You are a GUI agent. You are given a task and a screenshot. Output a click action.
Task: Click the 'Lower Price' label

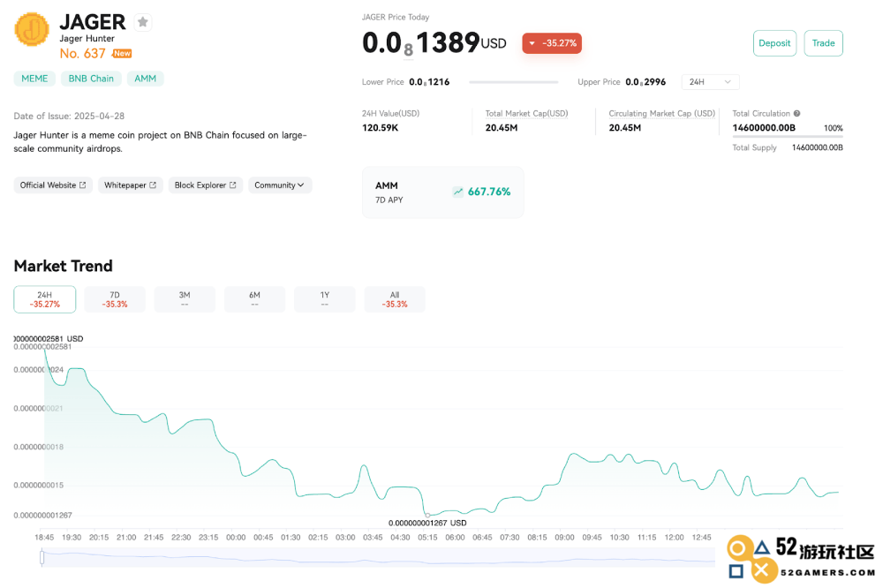(383, 82)
